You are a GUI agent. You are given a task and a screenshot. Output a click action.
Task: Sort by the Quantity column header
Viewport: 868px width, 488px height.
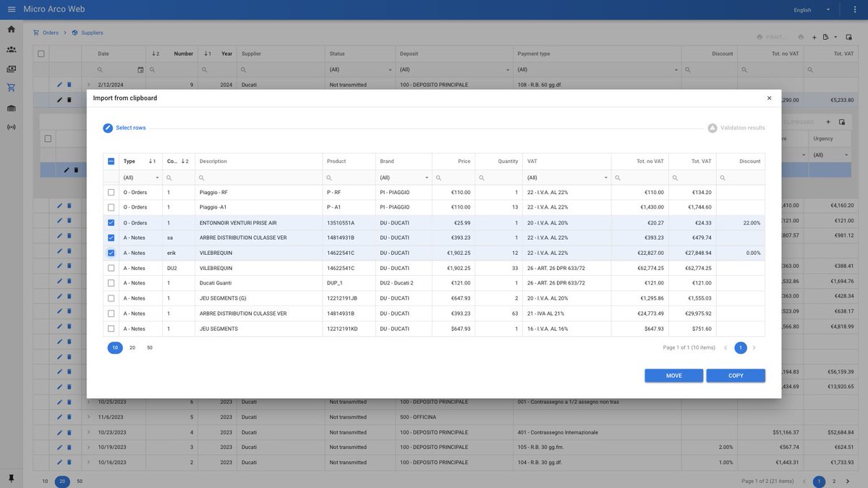click(x=508, y=161)
